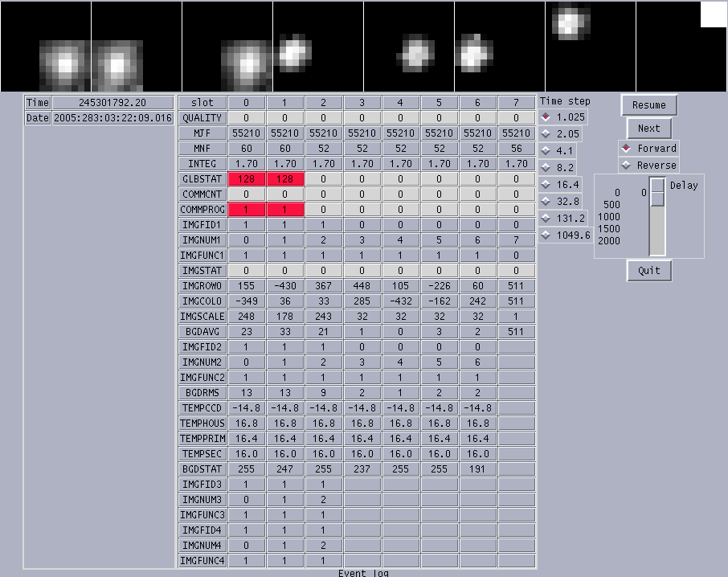Screen dimensions: 728x577
Task: Click the slot 2 star image thumbnail
Action: [x=227, y=47]
